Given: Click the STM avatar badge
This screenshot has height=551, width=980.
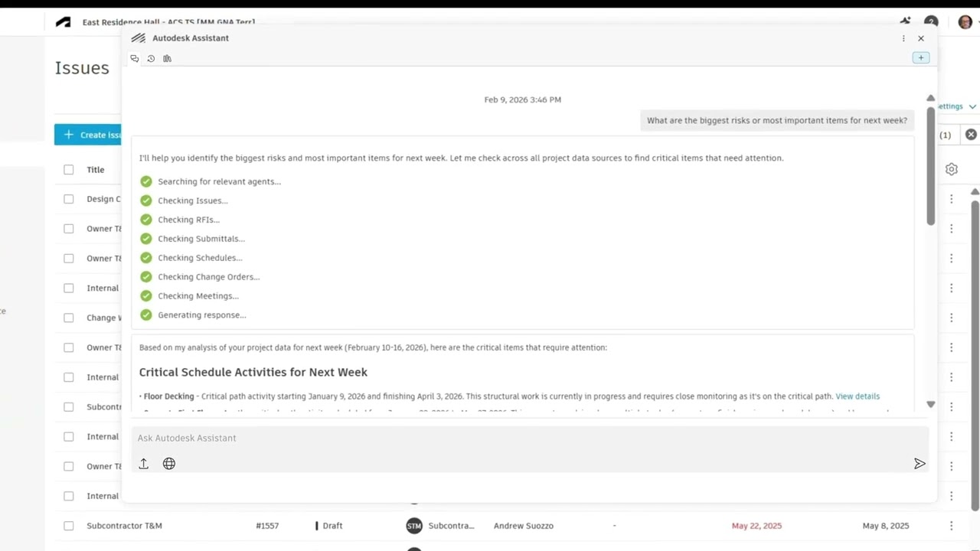Looking at the screenshot, I should pos(414,526).
